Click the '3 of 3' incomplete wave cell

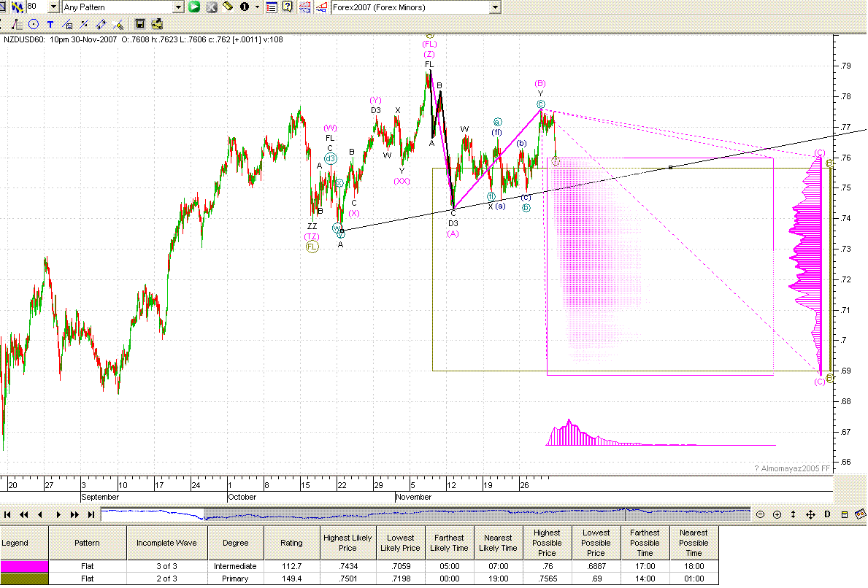point(166,566)
